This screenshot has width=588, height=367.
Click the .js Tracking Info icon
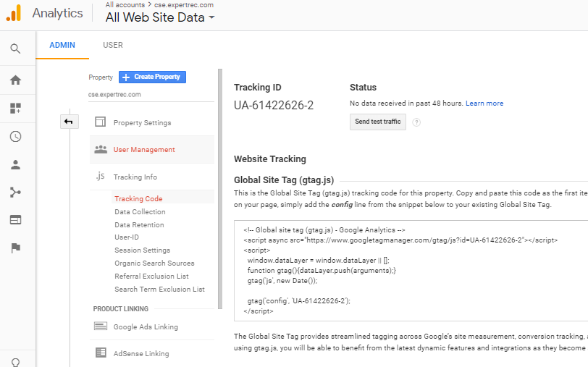100,176
